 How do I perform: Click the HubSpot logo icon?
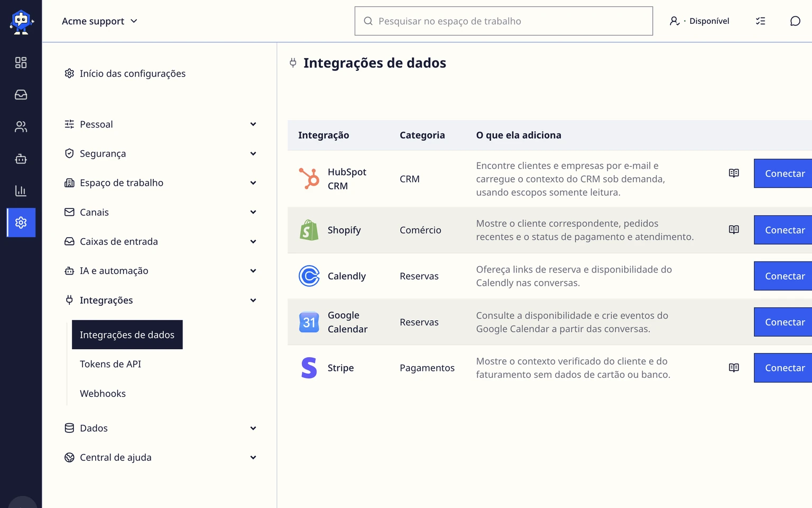tap(309, 178)
